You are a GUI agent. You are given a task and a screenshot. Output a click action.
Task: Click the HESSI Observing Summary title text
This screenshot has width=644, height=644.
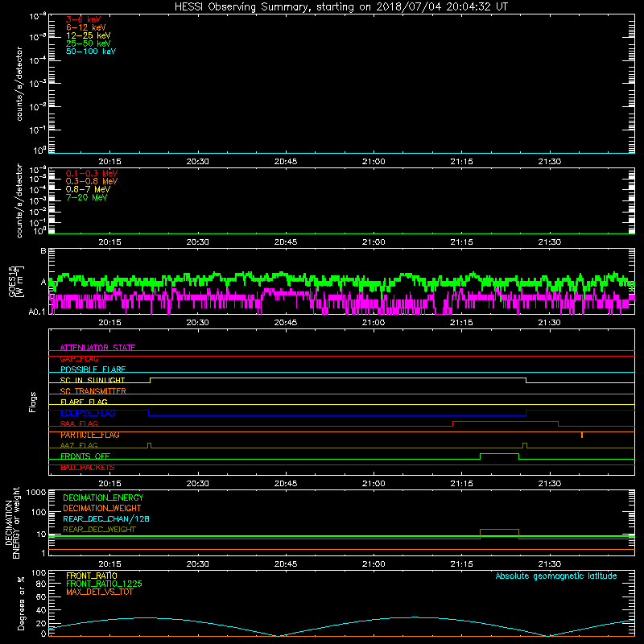click(x=341, y=7)
